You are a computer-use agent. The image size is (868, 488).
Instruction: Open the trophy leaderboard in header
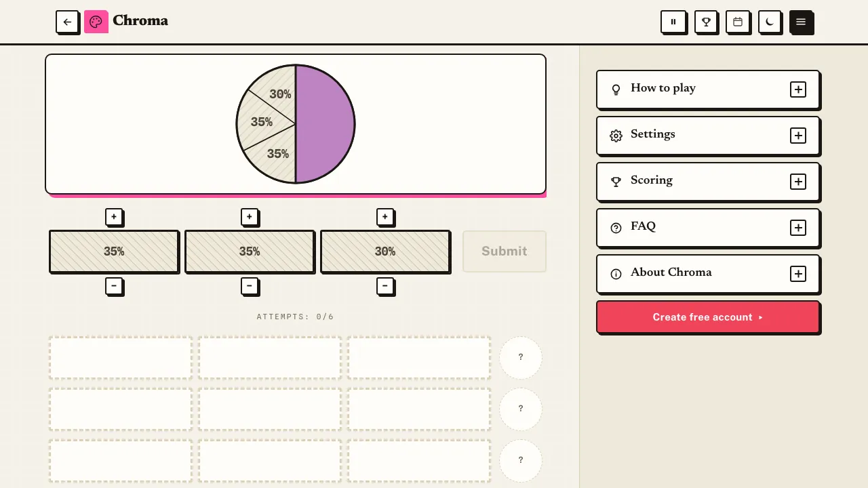pos(706,22)
